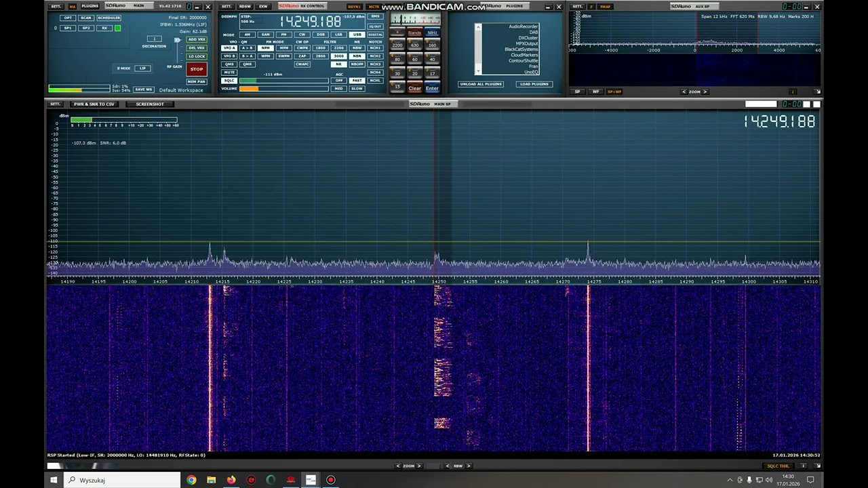Open the Bandicam recorder taskbar icon
Viewport: 868px width, 488px height.
(x=331, y=480)
